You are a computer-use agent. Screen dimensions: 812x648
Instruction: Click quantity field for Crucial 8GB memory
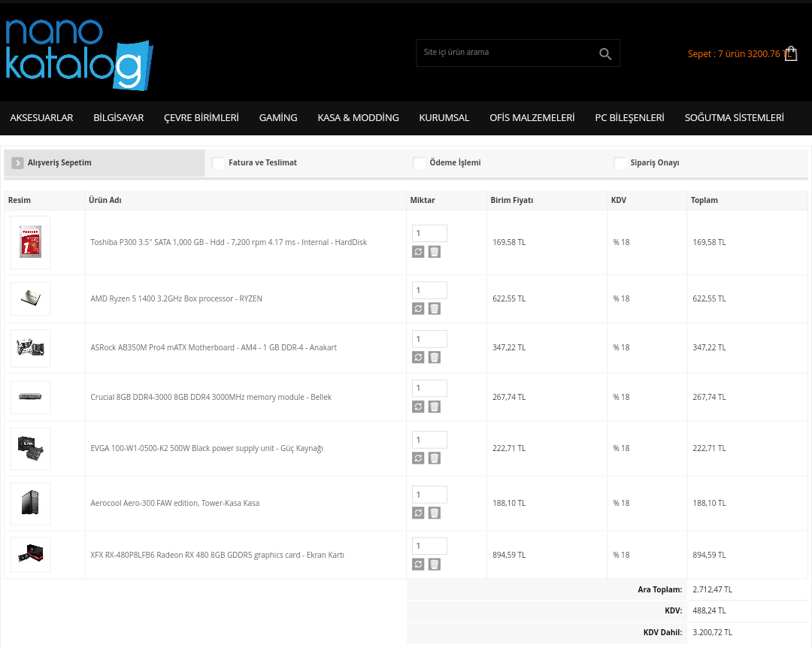[x=429, y=388]
